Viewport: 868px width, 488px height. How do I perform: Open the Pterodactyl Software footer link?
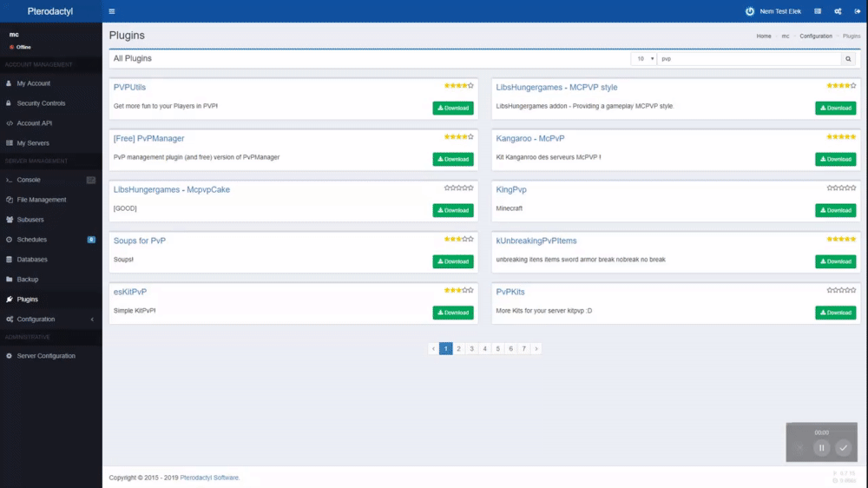[209, 478]
